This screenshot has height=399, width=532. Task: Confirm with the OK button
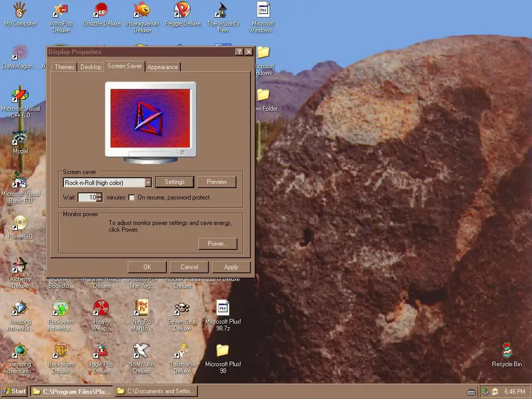147,267
